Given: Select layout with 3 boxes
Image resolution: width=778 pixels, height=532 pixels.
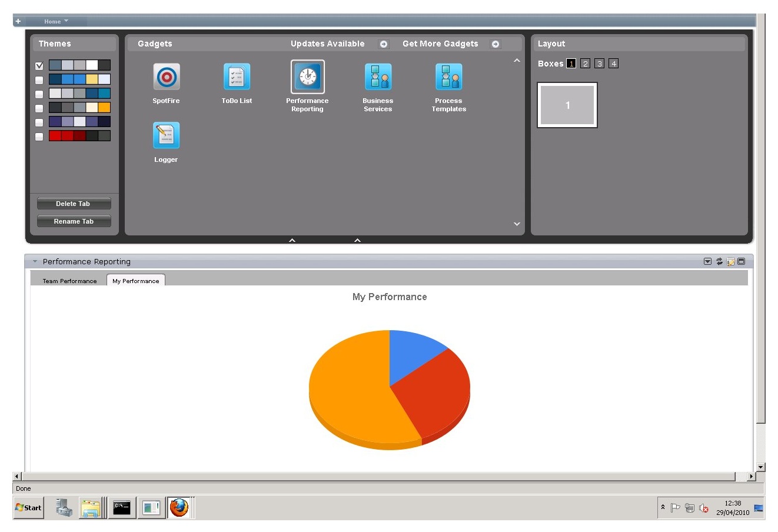Looking at the screenshot, I should [x=599, y=64].
